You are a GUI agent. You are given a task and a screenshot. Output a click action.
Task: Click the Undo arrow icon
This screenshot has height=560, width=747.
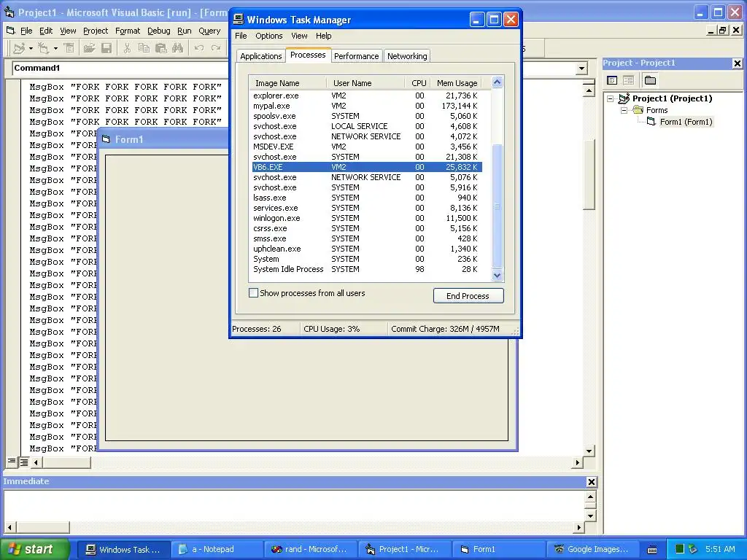point(198,48)
